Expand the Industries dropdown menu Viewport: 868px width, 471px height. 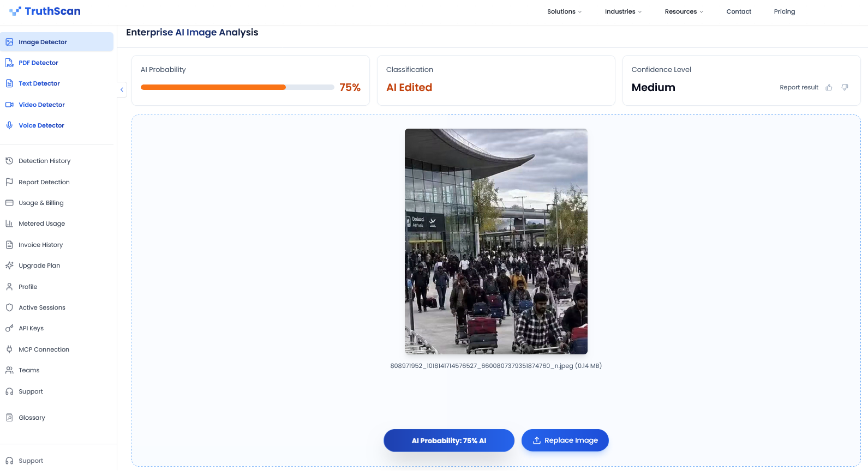[x=623, y=11]
